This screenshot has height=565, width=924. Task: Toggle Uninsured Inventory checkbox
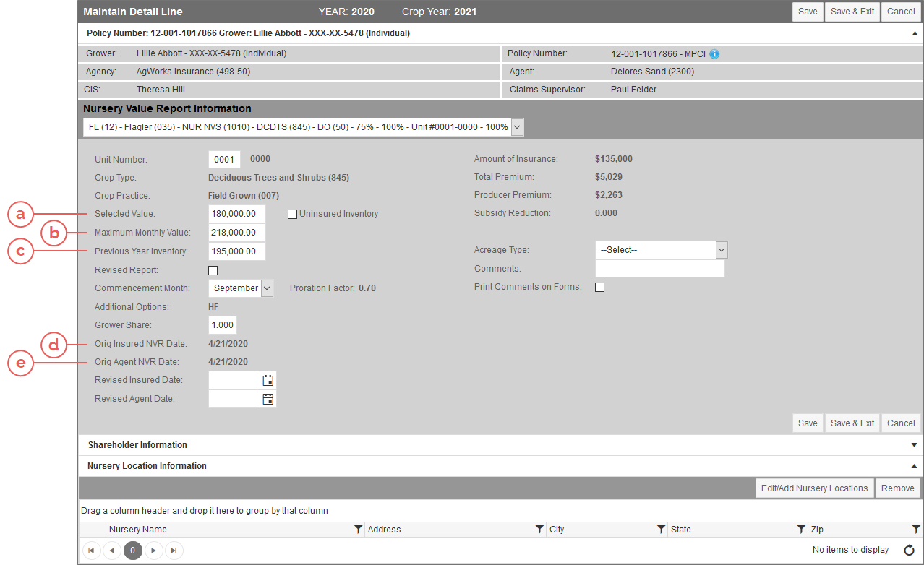click(292, 214)
